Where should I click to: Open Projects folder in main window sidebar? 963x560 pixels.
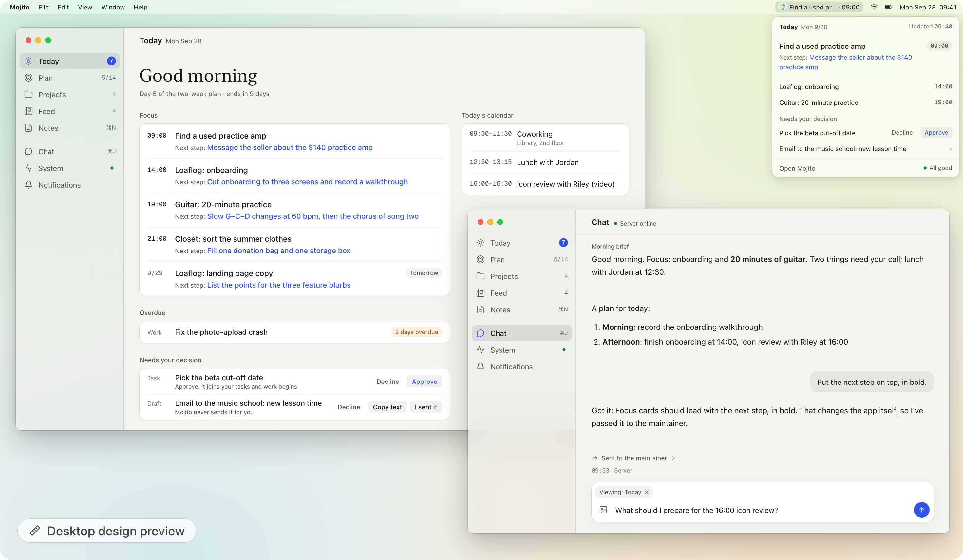(69, 94)
